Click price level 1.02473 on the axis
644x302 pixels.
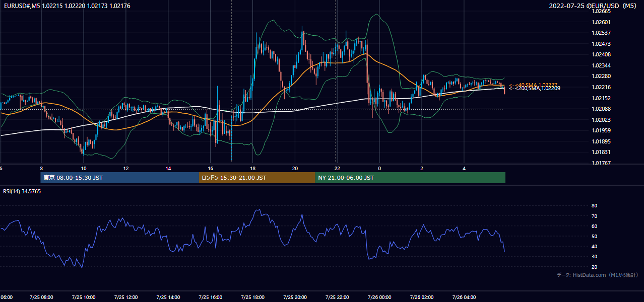pyautogui.click(x=601, y=44)
